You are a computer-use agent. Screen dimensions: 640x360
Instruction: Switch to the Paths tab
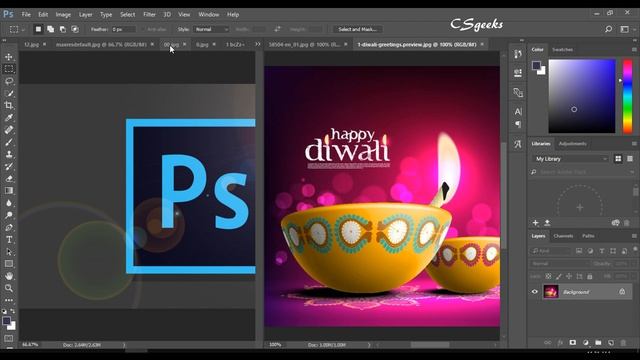pyautogui.click(x=588, y=236)
